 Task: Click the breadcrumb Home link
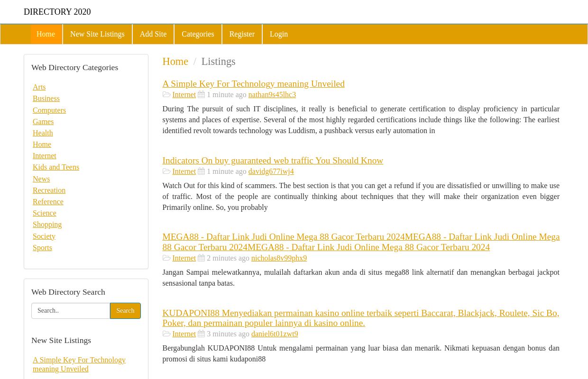(175, 61)
